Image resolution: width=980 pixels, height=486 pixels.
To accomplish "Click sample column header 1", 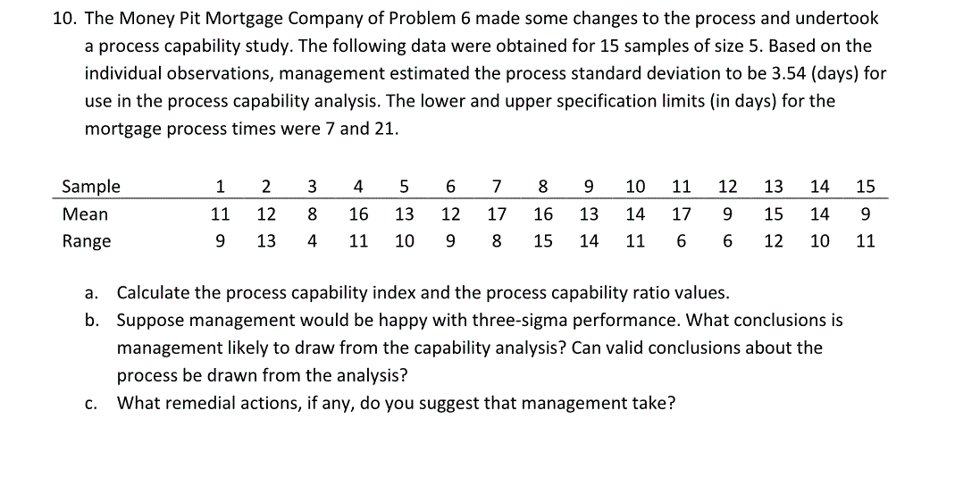I will (x=219, y=187).
